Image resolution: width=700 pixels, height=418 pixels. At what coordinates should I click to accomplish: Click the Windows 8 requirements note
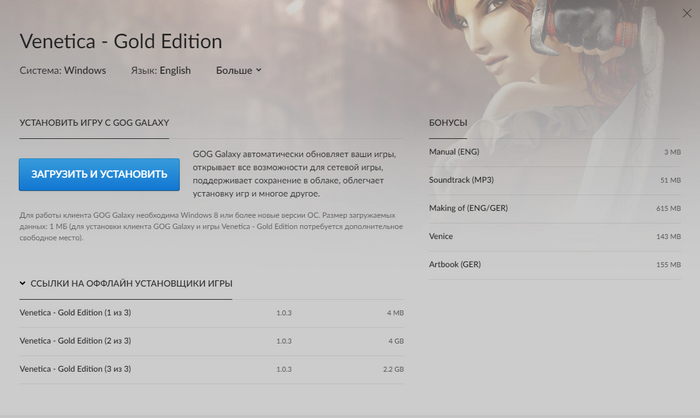[x=210, y=226]
